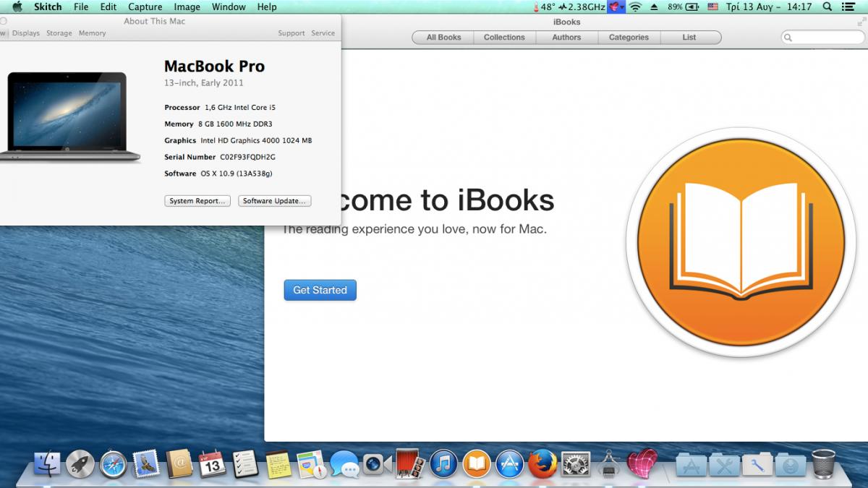Open System Preferences gear in Dock
This screenshot has width=868, height=488.
(576, 464)
